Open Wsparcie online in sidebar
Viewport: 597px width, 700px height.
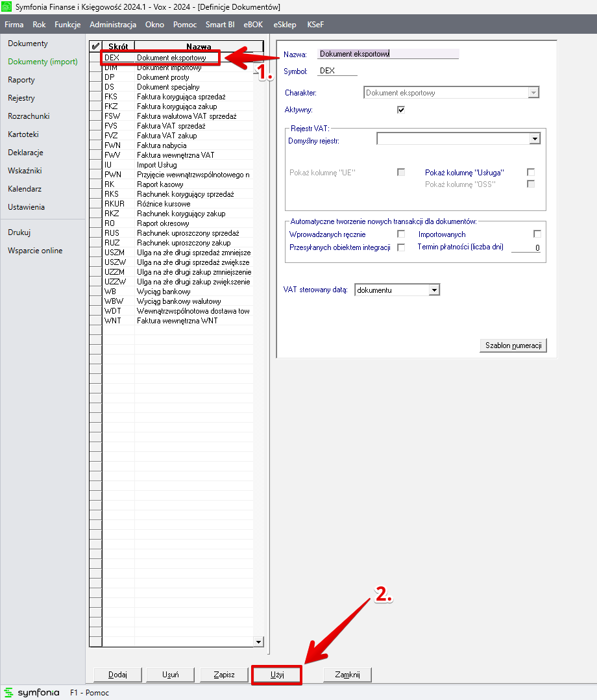point(35,251)
